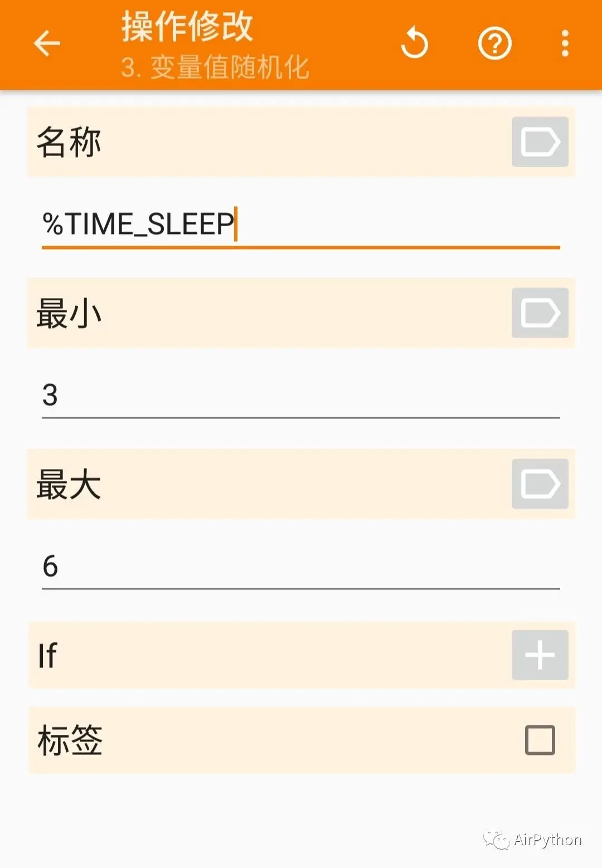Add an If condition with the plus icon
Screen dimensions: 602x868
click(540, 655)
